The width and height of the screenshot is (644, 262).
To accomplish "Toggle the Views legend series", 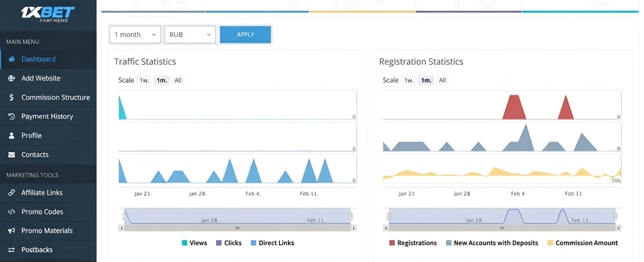I will tap(194, 243).
